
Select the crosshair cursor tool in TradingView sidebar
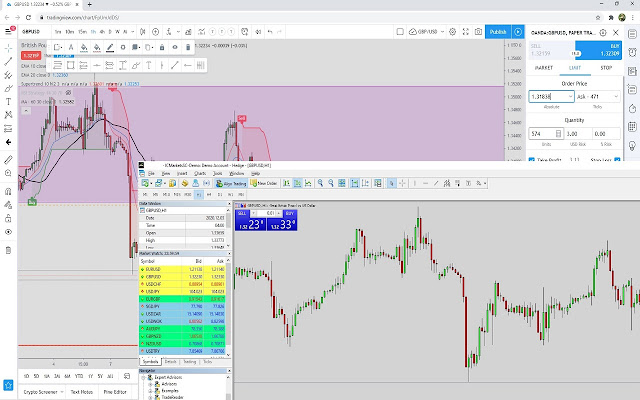(8, 48)
